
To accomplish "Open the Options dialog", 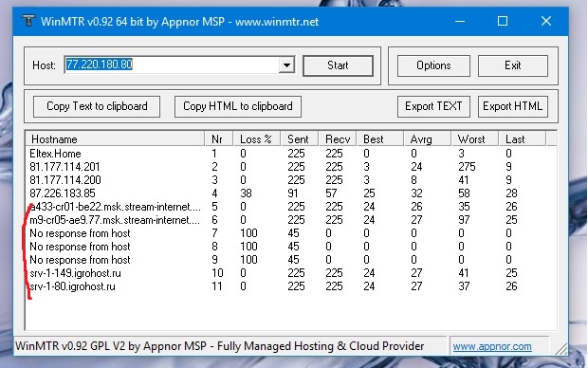I will (x=433, y=65).
